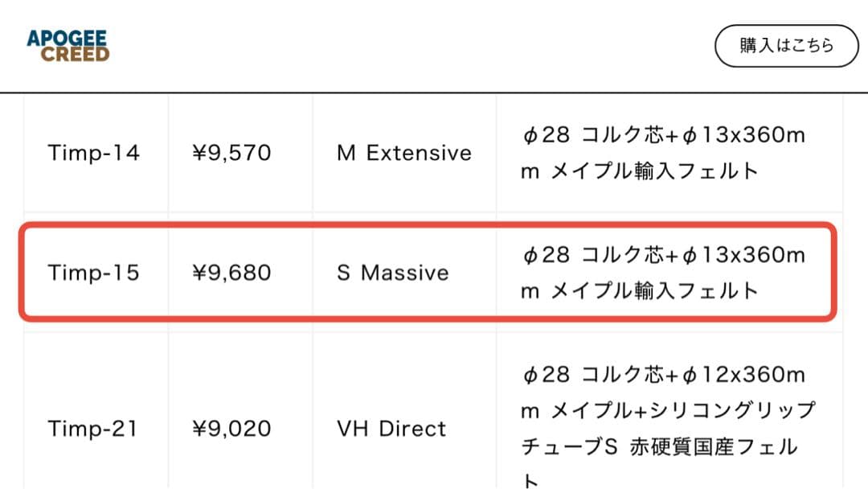The height and width of the screenshot is (489, 868).
Task: Click the blue APOGEE word in the logo
Action: (x=67, y=38)
